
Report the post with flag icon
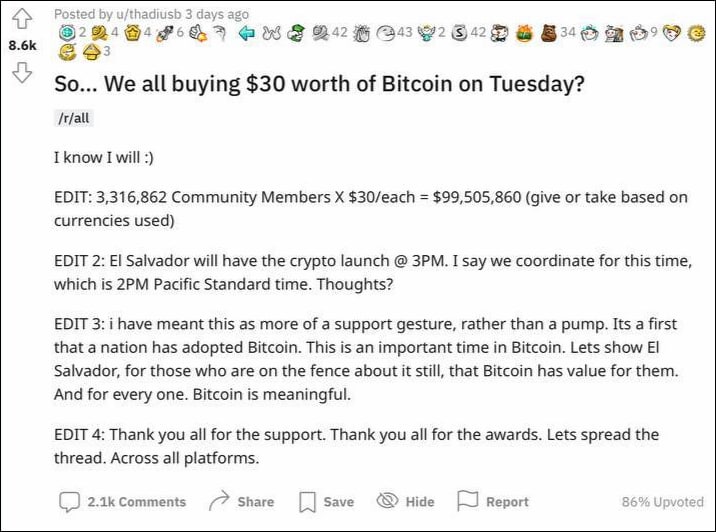493,501
